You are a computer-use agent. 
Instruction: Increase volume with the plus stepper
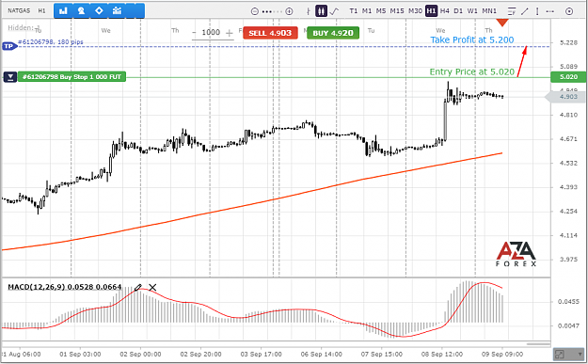tap(230, 33)
